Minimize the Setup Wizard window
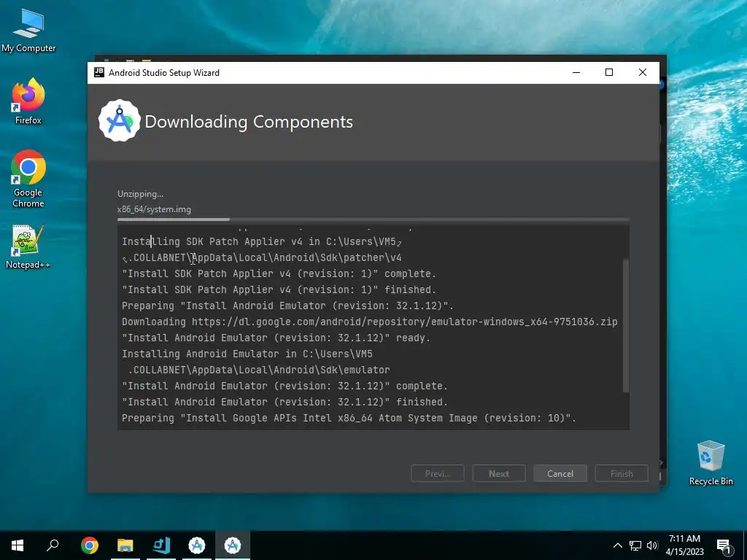747x560 pixels. pos(576,72)
